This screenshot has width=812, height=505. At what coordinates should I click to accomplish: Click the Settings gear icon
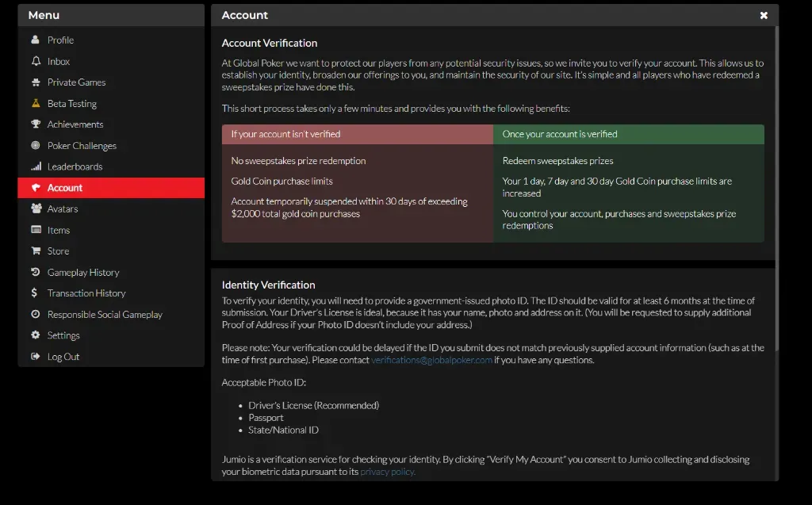pyautogui.click(x=35, y=335)
